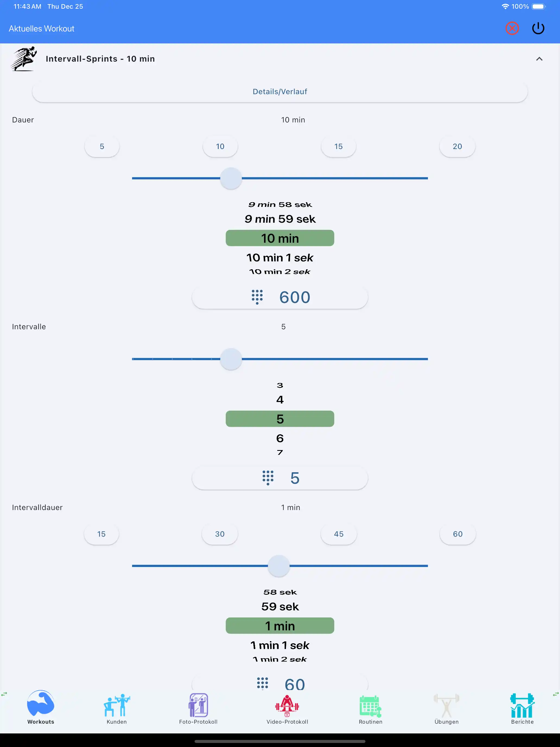
Task: Pick 6 on the Intervalle picker wheel
Action: click(x=280, y=438)
